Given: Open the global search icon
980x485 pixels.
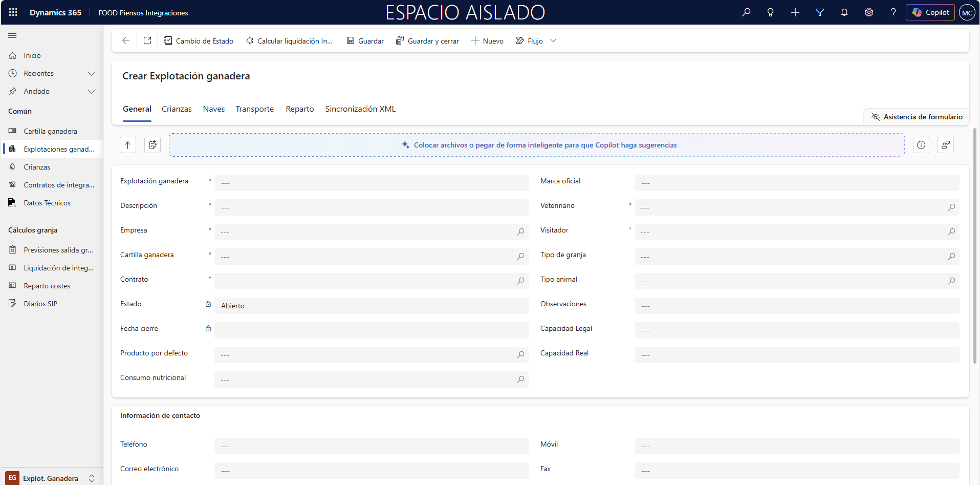Looking at the screenshot, I should tap(746, 12).
